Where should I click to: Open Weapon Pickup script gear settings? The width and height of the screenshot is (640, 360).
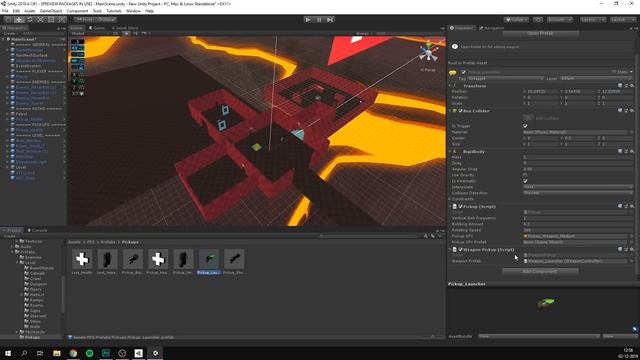[632, 249]
